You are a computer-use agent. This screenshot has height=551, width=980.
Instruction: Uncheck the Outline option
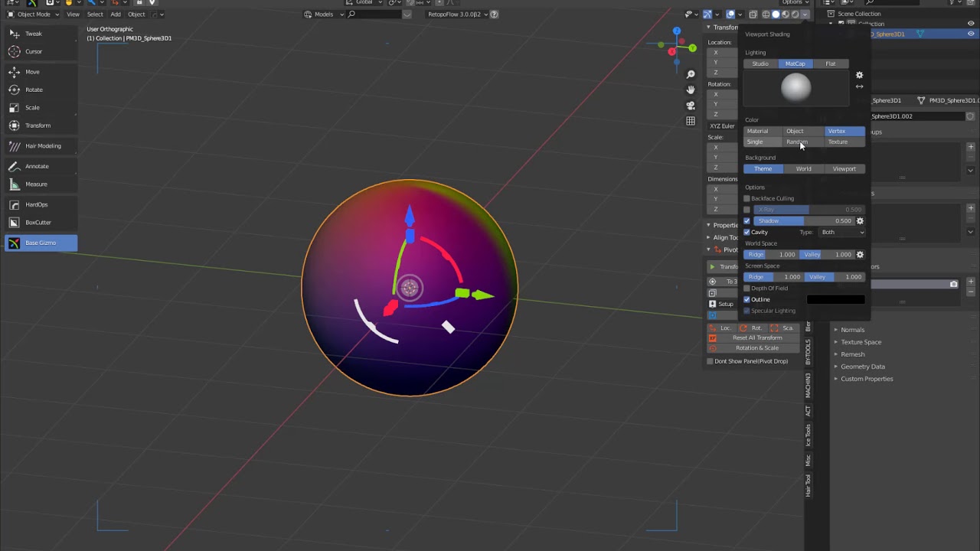coord(747,299)
